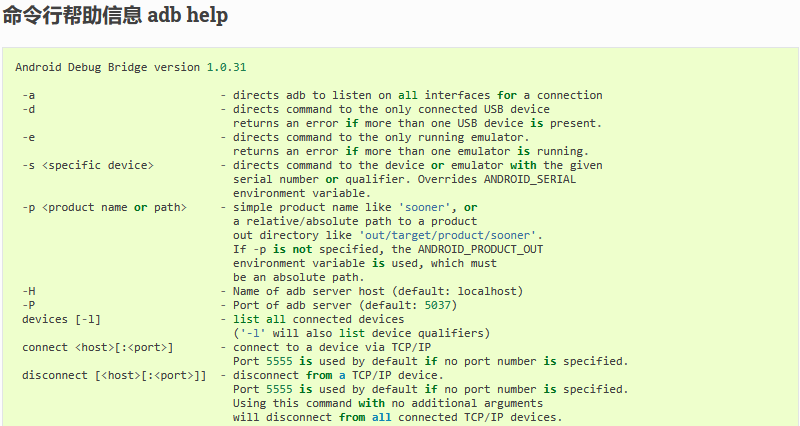
Task: Click the 'disconnect [<host>[:<port>]]' command
Action: click(x=114, y=375)
